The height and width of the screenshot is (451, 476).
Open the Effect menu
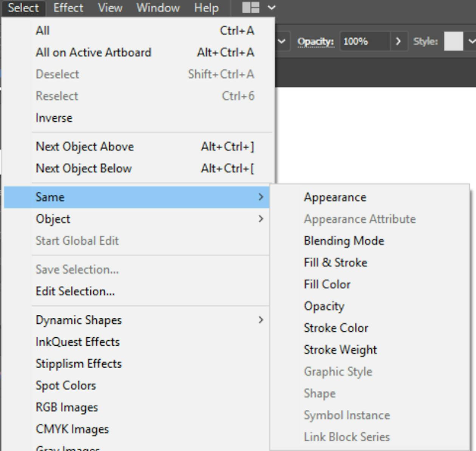tap(68, 7)
